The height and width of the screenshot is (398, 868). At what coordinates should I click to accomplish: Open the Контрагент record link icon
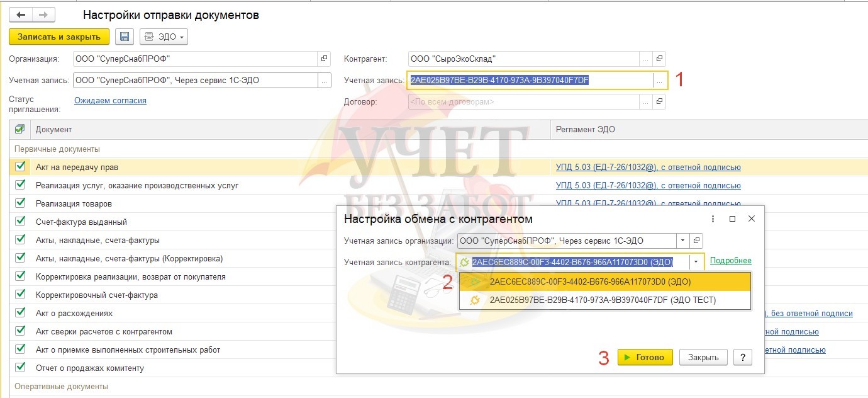tap(659, 59)
